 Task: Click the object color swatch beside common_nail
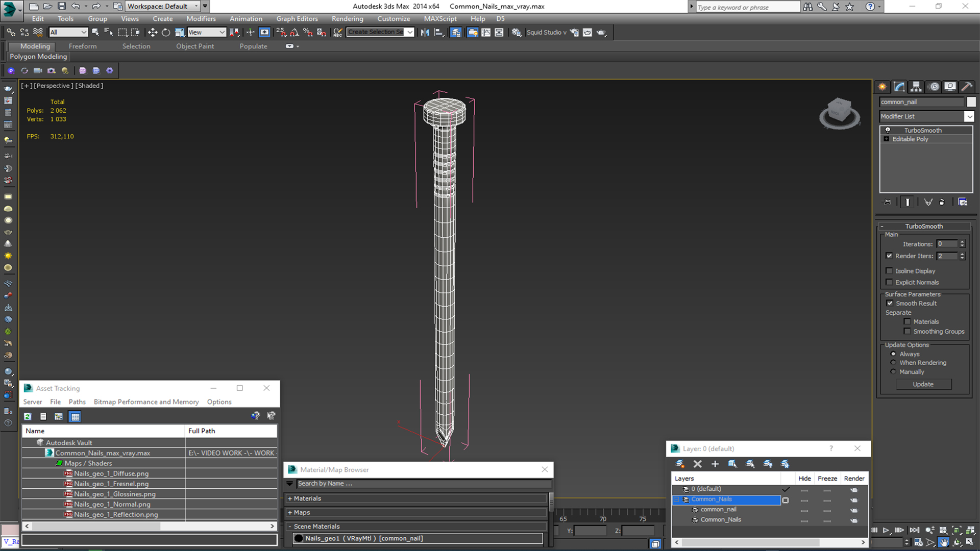pyautogui.click(x=971, y=102)
